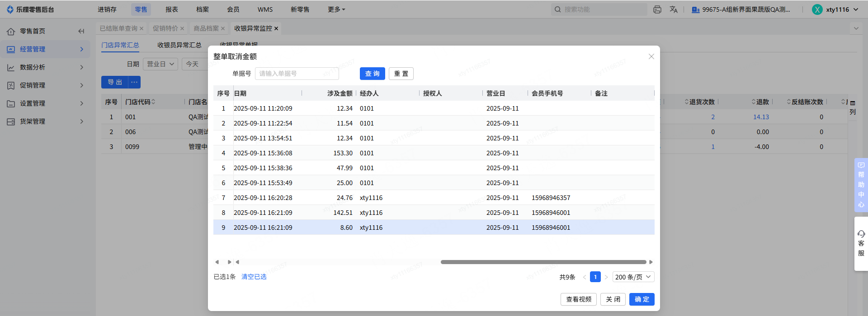The image size is (868, 316).
Task: Open the 进销存 menu
Action: click(107, 9)
